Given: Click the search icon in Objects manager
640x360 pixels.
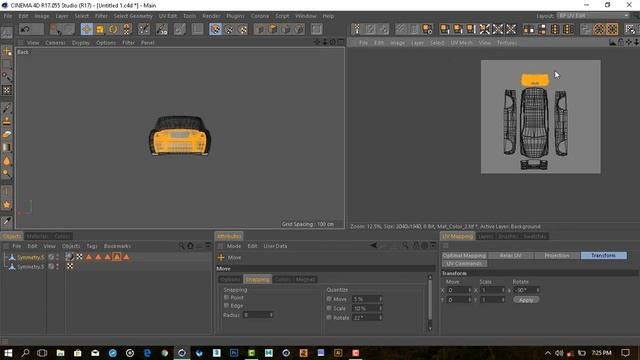Looking at the screenshot, I should 181,246.
